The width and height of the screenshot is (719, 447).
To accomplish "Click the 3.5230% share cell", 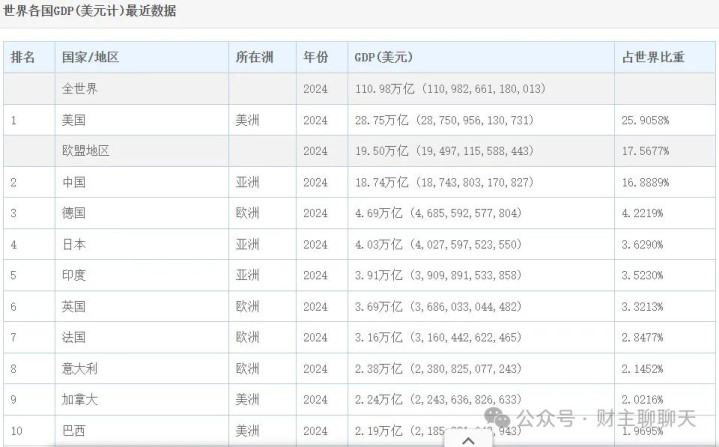I will tap(642, 275).
